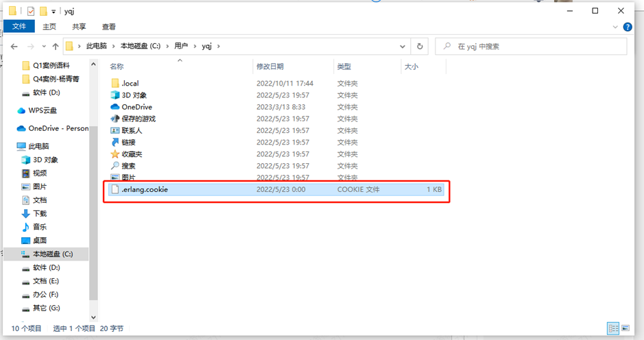Sort by 大小 column header
This screenshot has width=644, height=340.
tap(411, 66)
